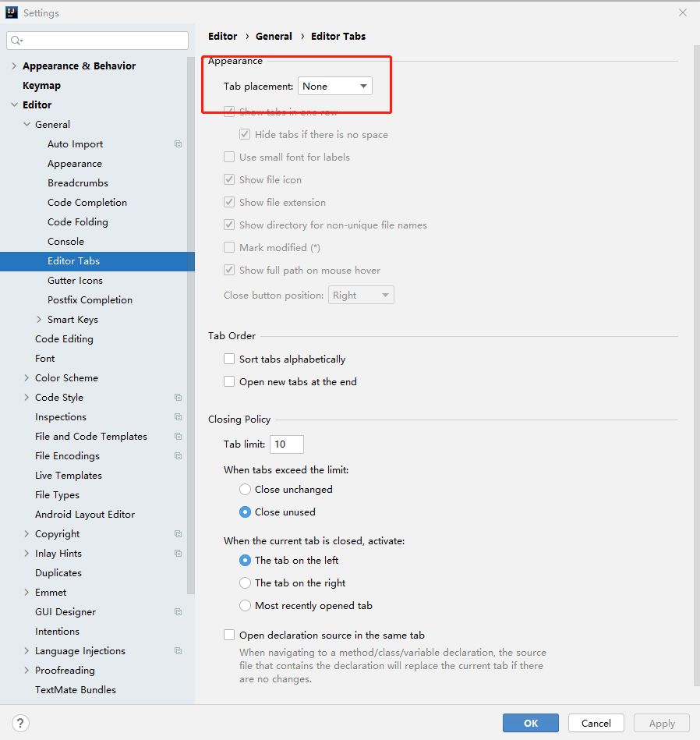Click the help question mark icon
700x740 pixels.
(21, 723)
